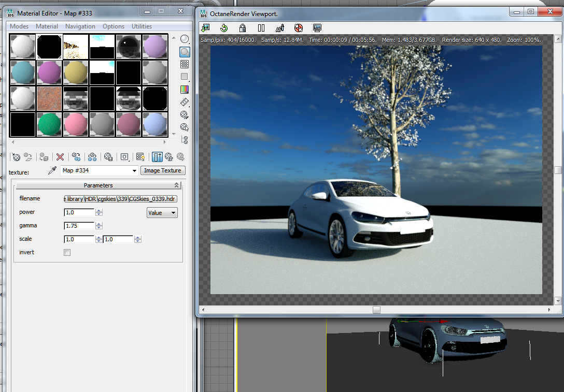The width and height of the screenshot is (564, 392).
Task: Click the Sample UV Tiling square icon
Action: (x=185, y=77)
